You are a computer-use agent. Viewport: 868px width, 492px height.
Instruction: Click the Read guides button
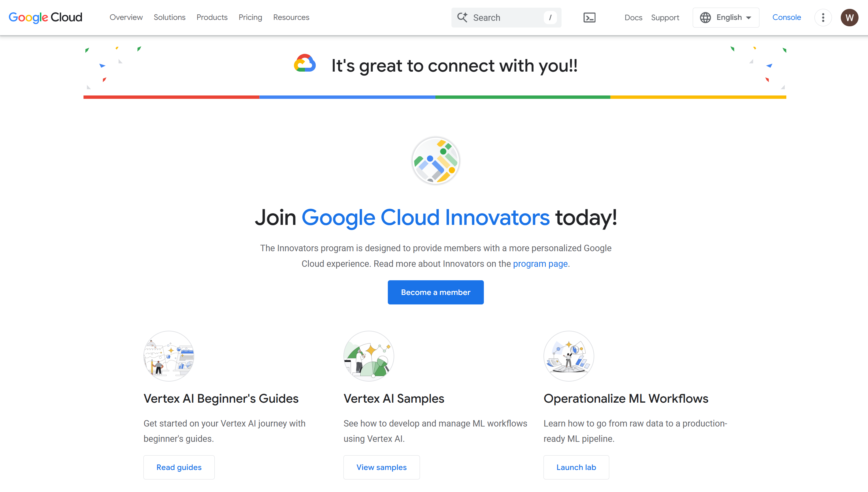(x=179, y=467)
